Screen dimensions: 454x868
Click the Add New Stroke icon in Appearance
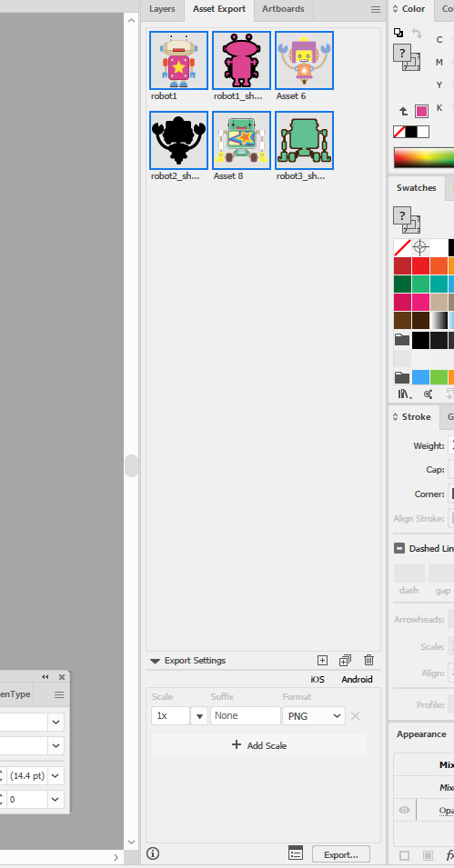[x=404, y=856]
